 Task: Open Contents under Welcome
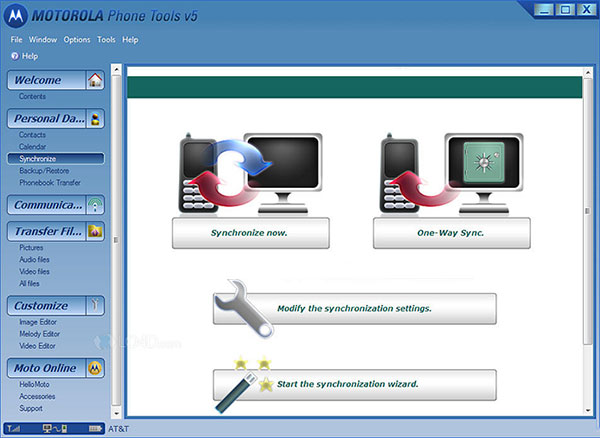[x=32, y=96]
